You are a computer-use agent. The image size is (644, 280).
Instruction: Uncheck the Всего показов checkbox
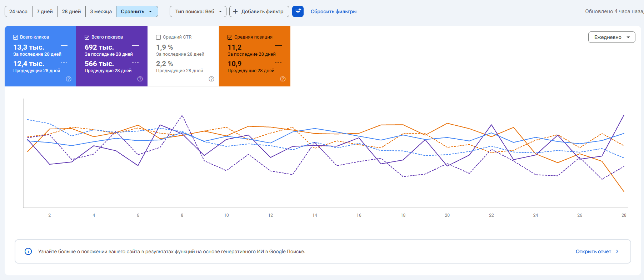87,37
